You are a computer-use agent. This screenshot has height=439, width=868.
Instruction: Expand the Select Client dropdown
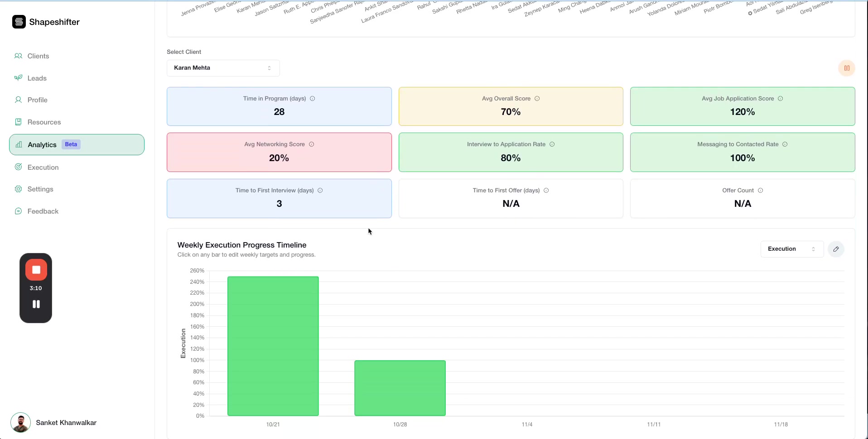pyautogui.click(x=223, y=68)
